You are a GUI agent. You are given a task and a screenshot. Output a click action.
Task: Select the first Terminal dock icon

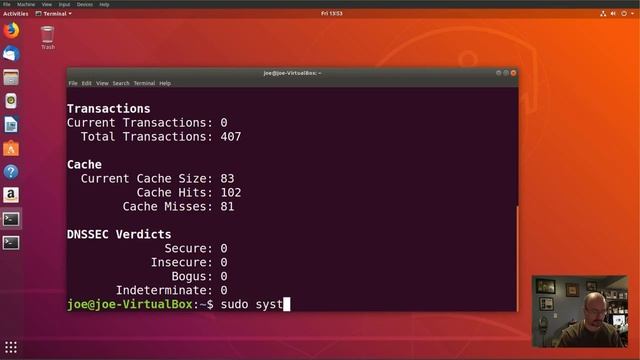tap(11, 219)
